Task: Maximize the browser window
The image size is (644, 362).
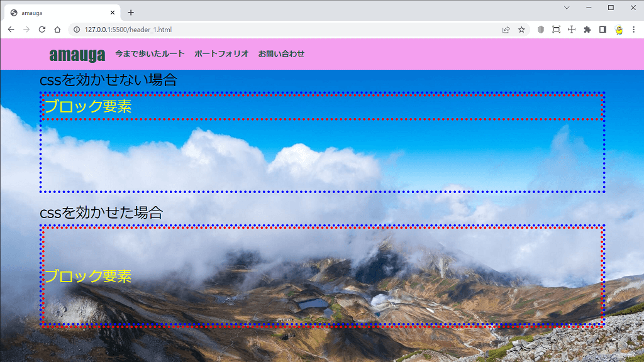Action: pyautogui.click(x=611, y=8)
